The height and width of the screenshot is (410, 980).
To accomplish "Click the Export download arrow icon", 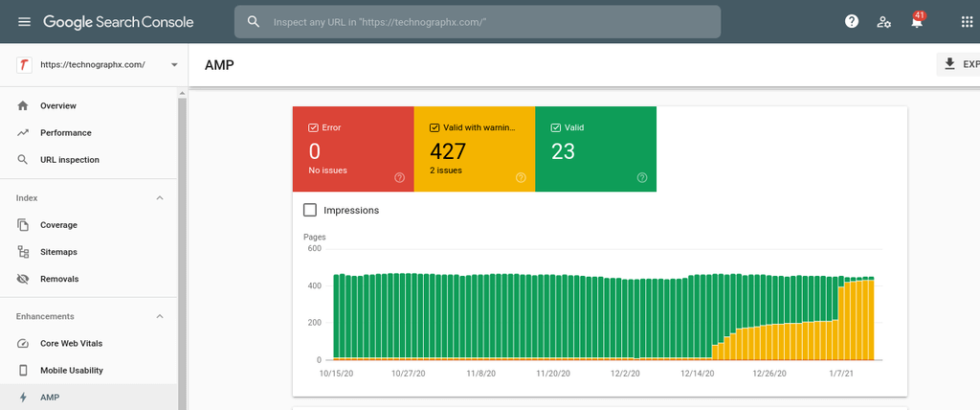I will pos(950,64).
